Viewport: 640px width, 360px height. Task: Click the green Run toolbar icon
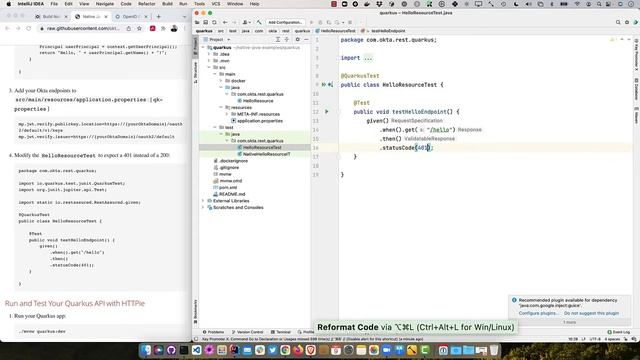(311, 22)
